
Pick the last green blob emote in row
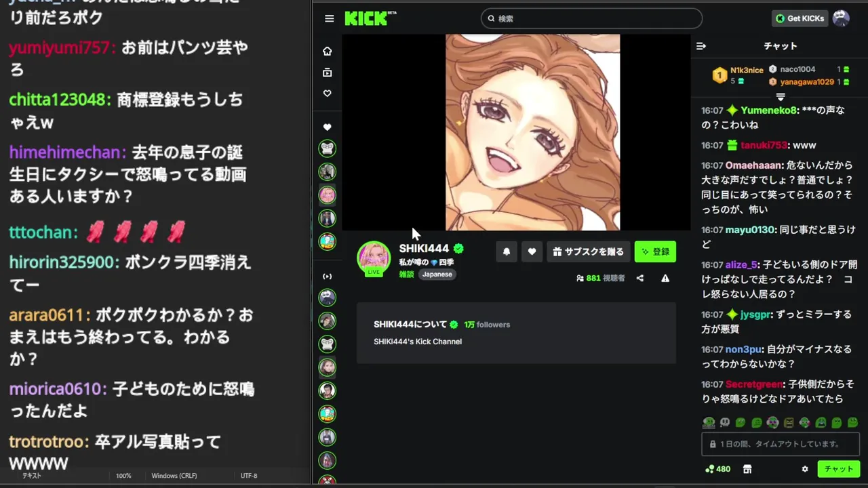pyautogui.click(x=852, y=422)
